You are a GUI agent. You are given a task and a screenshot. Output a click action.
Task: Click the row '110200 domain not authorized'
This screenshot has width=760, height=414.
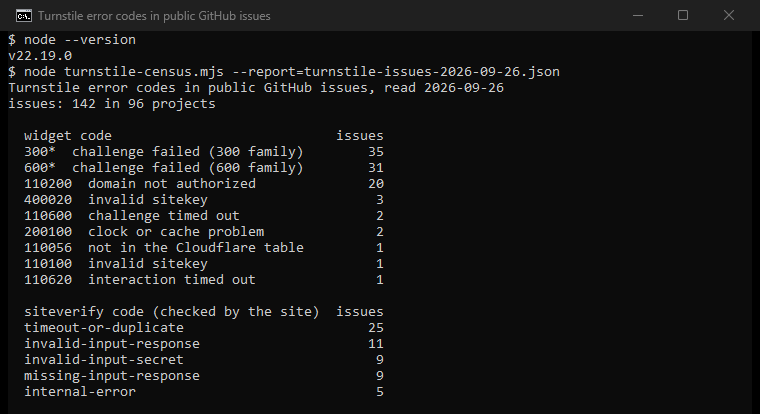coord(204,184)
